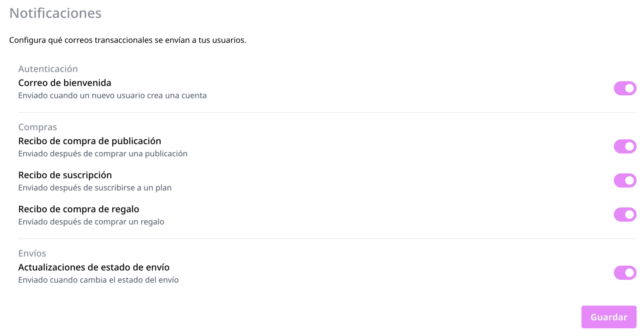Click description 'Enviado después de comprar una publicación'
The height and width of the screenshot is (336, 644).
(x=103, y=154)
